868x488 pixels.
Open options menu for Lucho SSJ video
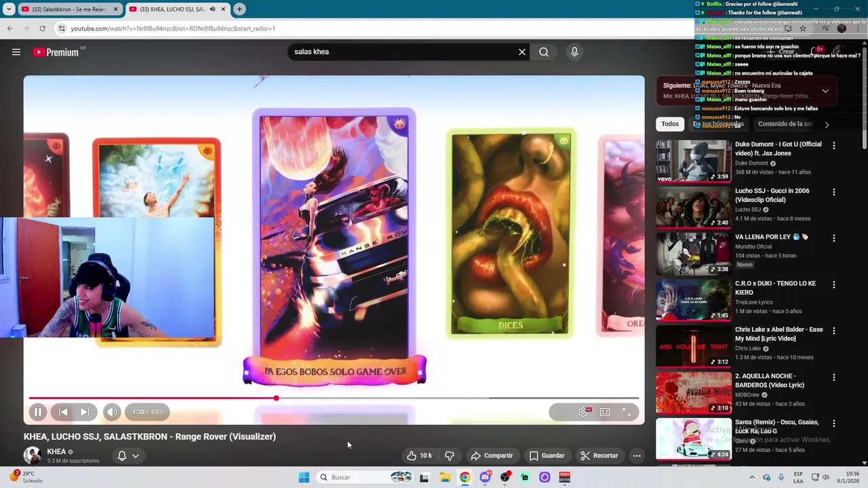(x=834, y=192)
